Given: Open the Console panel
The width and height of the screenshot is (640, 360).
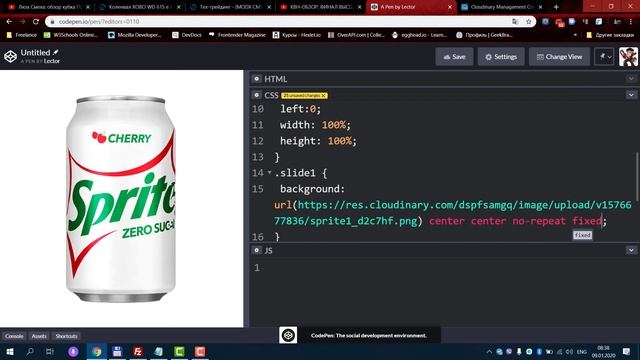Looking at the screenshot, I should click(x=14, y=336).
